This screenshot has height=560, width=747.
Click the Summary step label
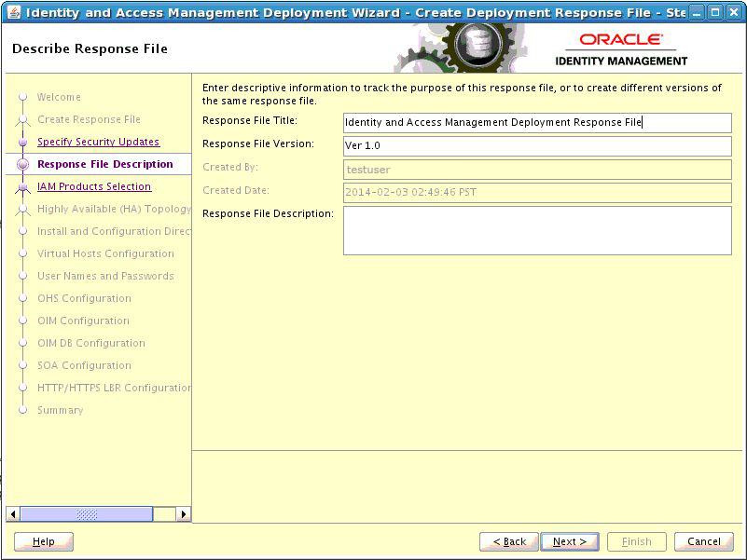[x=60, y=411]
